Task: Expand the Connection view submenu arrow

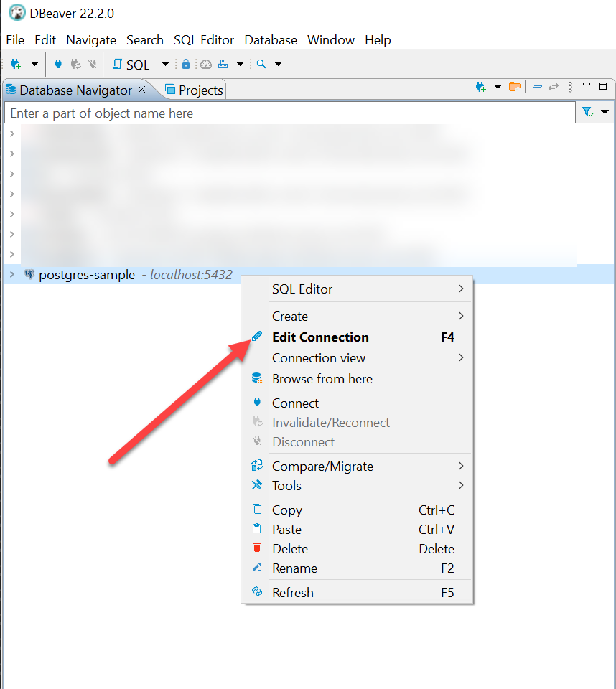Action: 461,357
